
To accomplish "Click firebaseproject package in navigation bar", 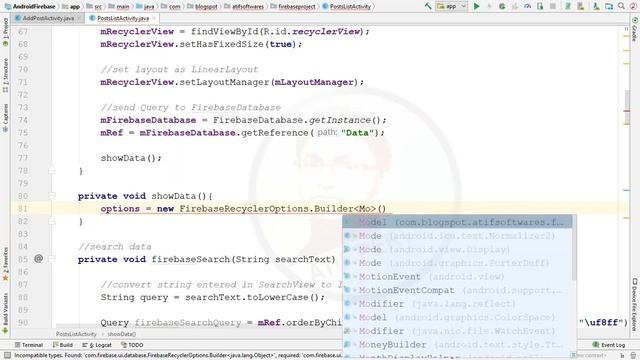I will [293, 7].
